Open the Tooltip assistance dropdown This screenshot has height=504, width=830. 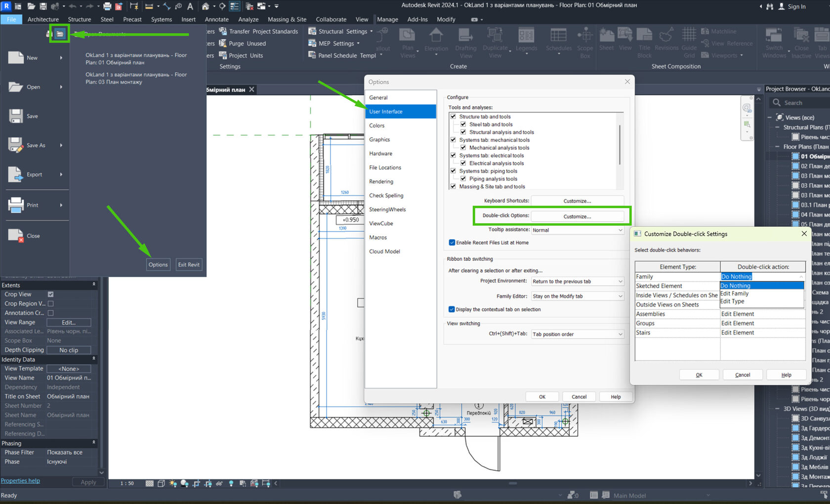tap(578, 230)
